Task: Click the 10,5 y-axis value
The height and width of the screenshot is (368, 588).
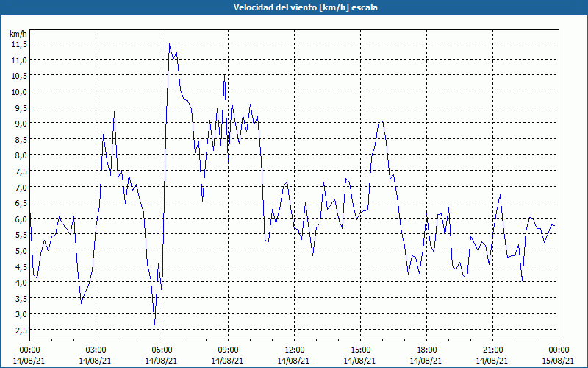Action: pos(20,76)
